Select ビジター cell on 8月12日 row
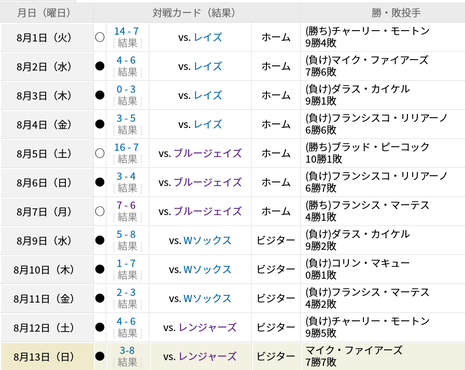This screenshot has width=465, height=370. click(276, 327)
